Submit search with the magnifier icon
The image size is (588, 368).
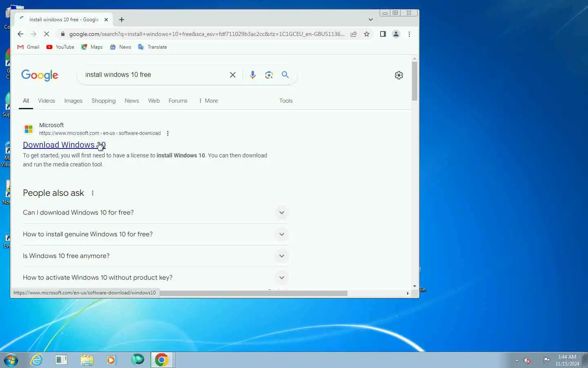coord(285,75)
